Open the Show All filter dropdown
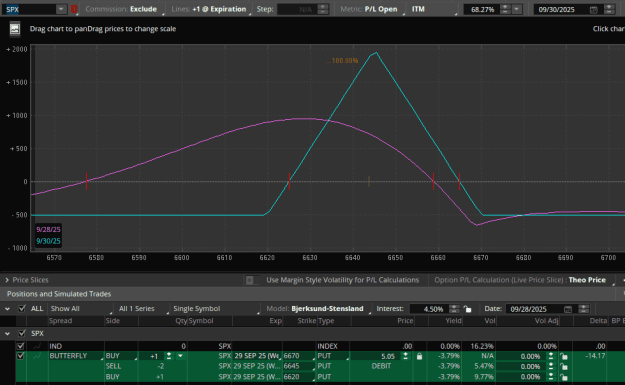The width and height of the screenshot is (625, 385). (80, 309)
